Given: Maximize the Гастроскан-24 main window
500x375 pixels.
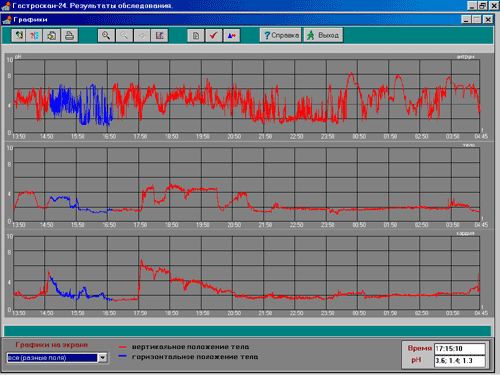Looking at the screenshot, I should tap(483, 5).
